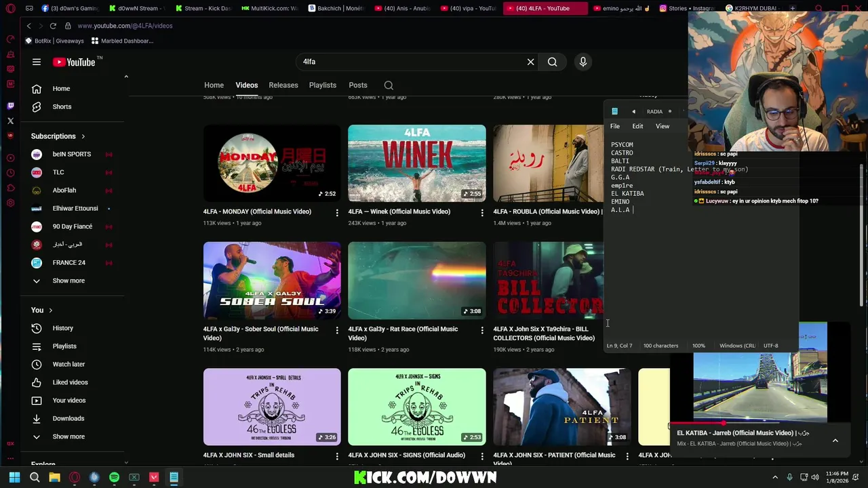
Task: Open the Opera sidebar settings gear
Action: (x=10, y=203)
